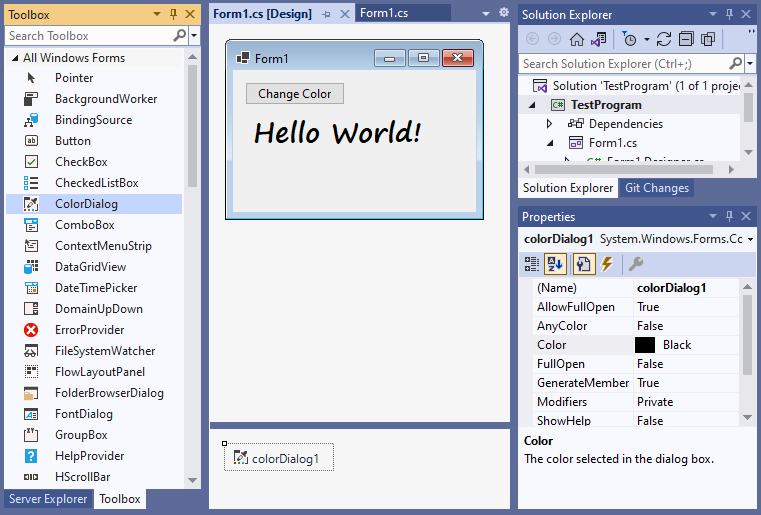This screenshot has height=515, width=761.
Task: Switch to the Git Changes tab
Action: [x=657, y=188]
